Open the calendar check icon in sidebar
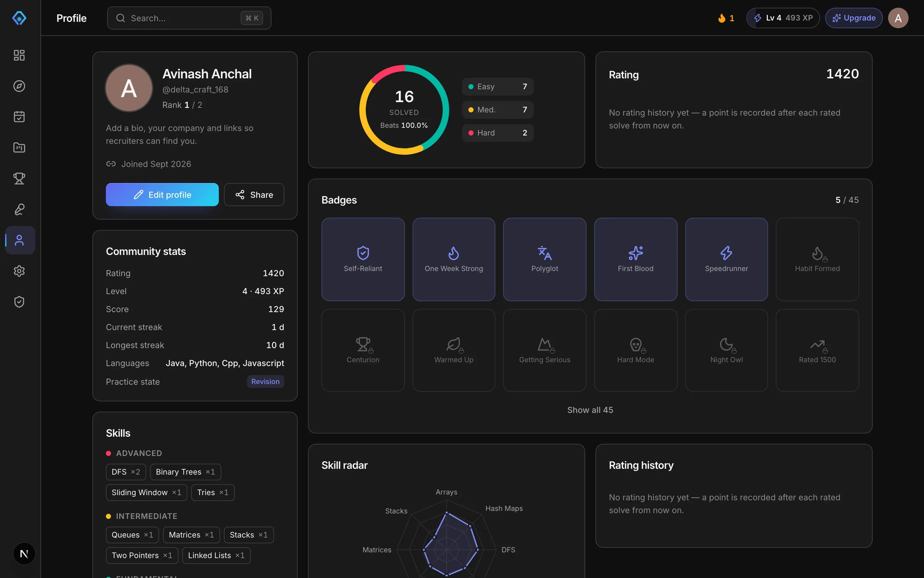The width and height of the screenshot is (924, 578). coord(19,117)
